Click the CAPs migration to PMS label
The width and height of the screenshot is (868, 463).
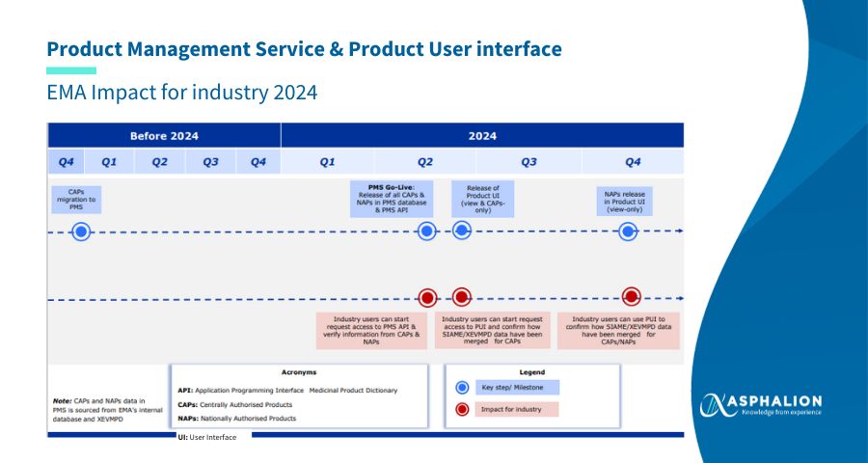76,200
